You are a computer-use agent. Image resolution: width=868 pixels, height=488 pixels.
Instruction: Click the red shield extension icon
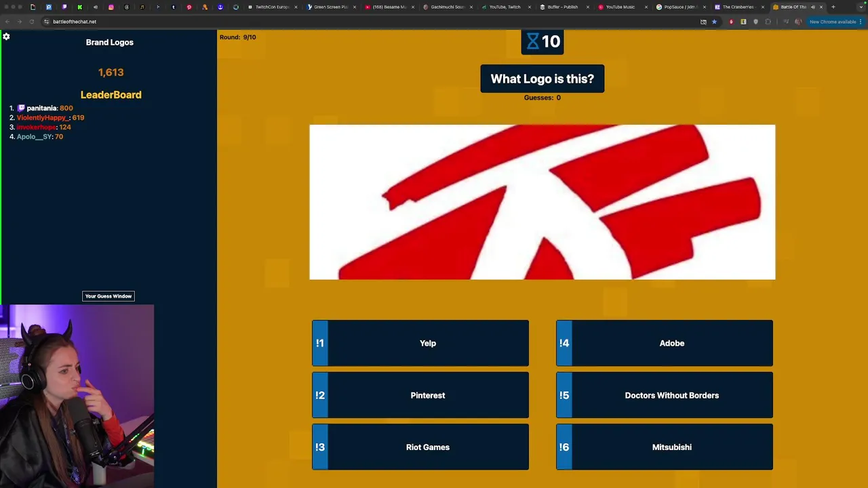tap(731, 22)
